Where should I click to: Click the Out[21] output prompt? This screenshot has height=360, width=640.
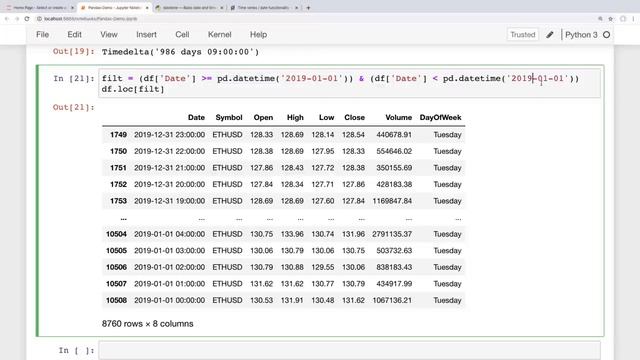[x=73, y=107]
